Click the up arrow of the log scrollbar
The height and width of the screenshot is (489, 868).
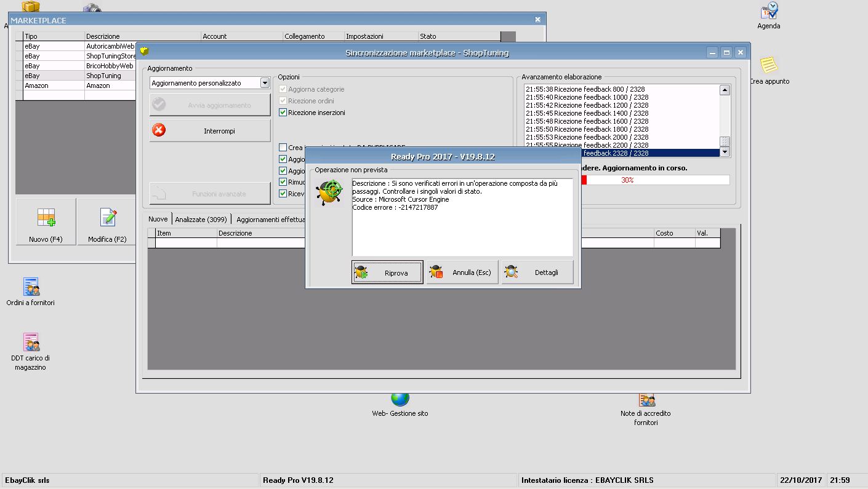725,90
